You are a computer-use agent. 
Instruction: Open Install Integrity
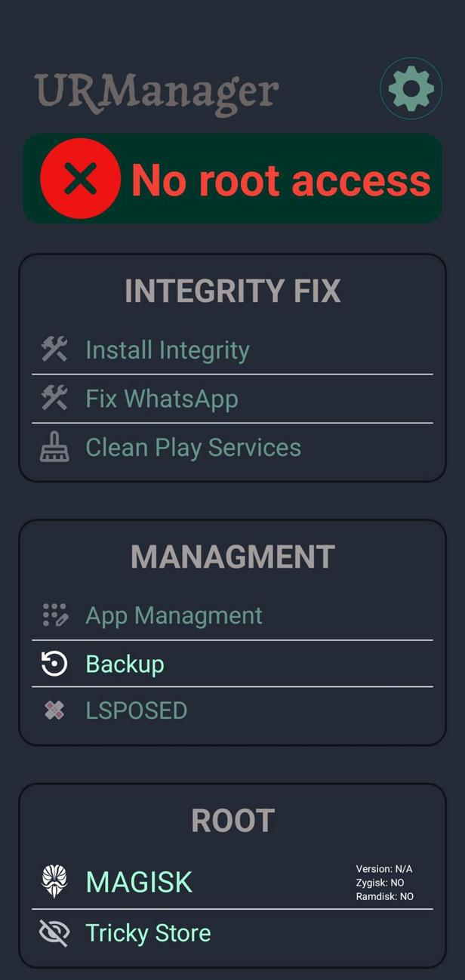(x=168, y=349)
